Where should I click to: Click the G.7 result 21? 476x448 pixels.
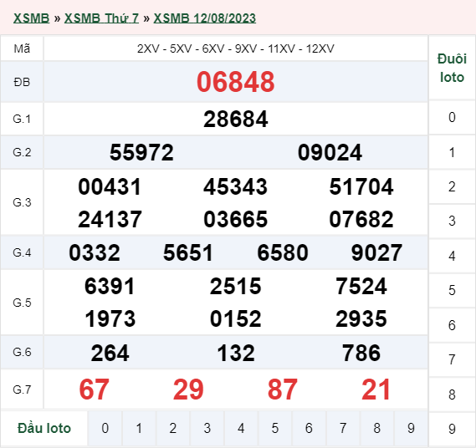point(376,389)
